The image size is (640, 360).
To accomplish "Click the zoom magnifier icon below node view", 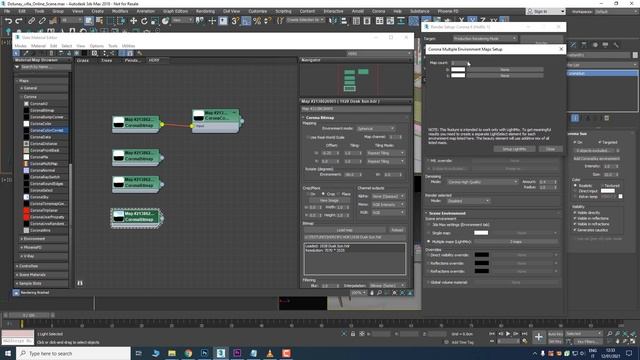I will 379,293.
